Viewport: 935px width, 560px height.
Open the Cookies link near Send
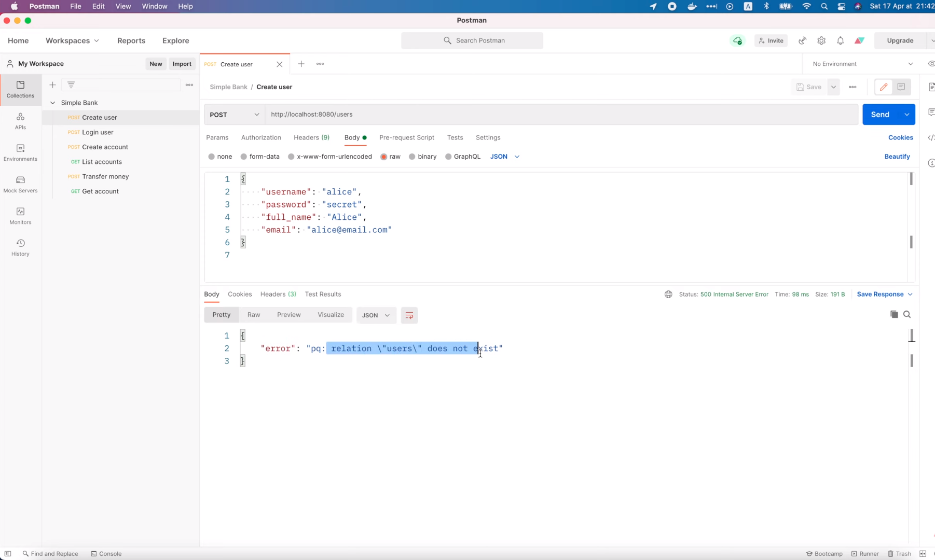[x=900, y=137]
